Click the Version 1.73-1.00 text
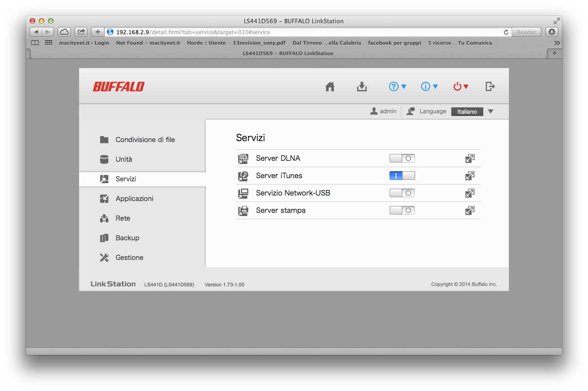The width and height of the screenshot is (588, 391). click(225, 285)
